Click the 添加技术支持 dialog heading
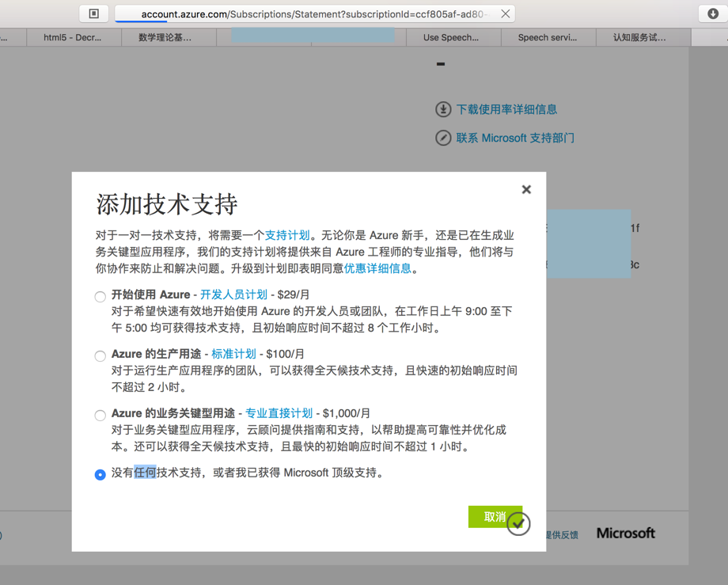 (167, 204)
